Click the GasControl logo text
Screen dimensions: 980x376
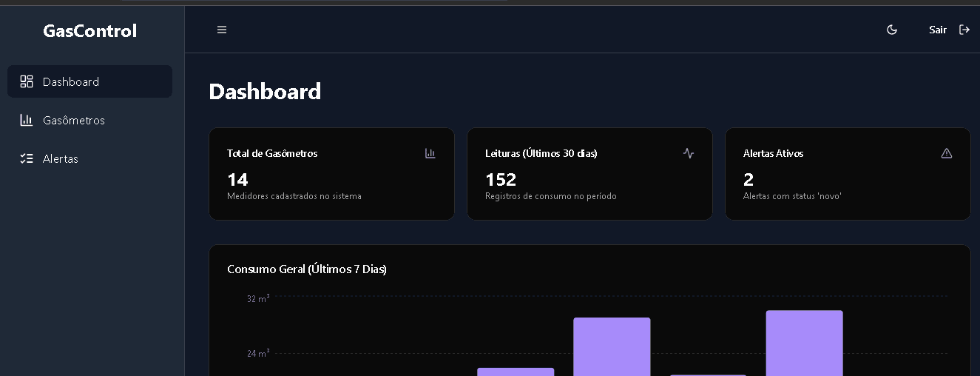pyautogui.click(x=90, y=31)
